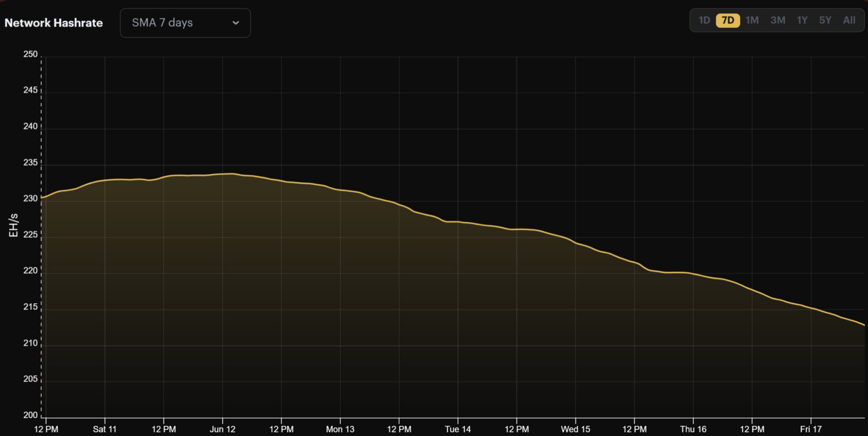Click the 250 y-axis value
This screenshot has height=436, width=868.
31,54
